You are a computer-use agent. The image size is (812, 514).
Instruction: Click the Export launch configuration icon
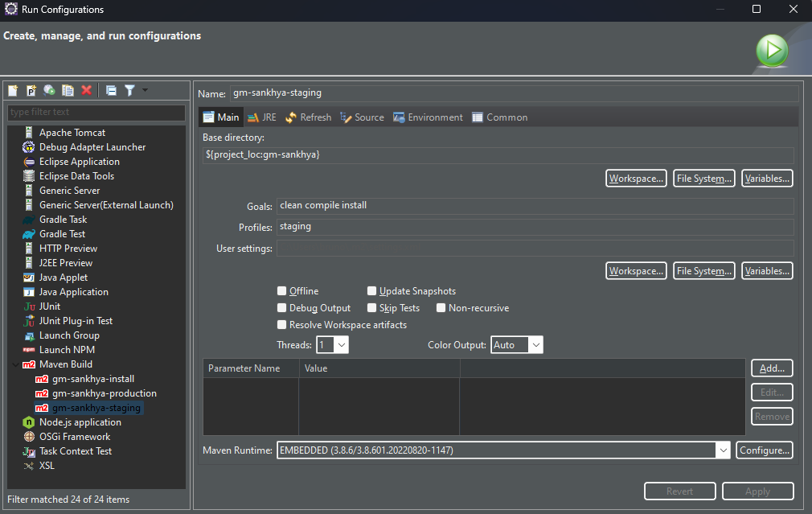49,91
